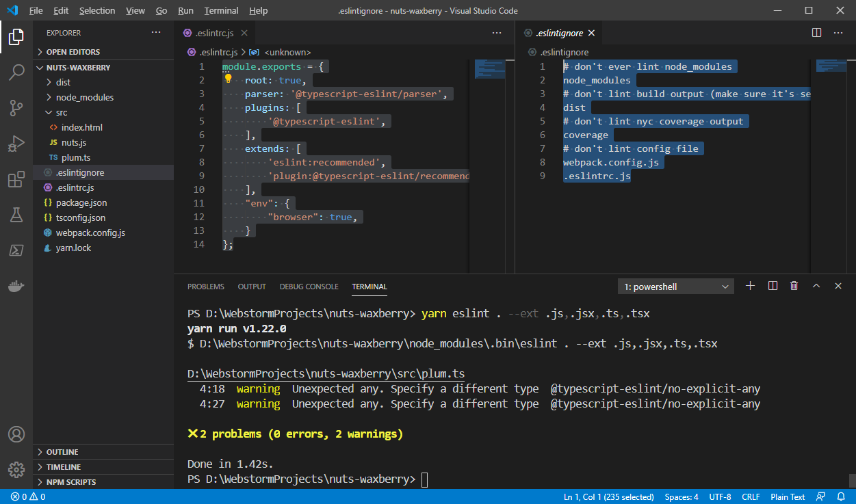Split the editor using the top-right icon
This screenshot has height=504, width=856.
[816, 31]
